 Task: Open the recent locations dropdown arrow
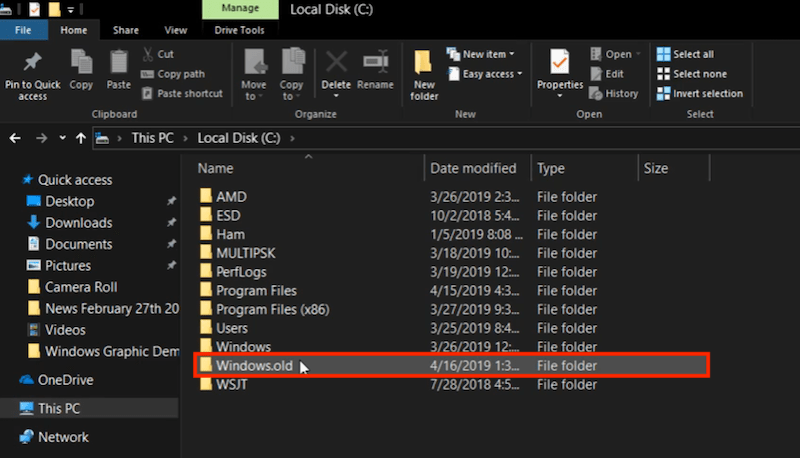(x=62, y=138)
